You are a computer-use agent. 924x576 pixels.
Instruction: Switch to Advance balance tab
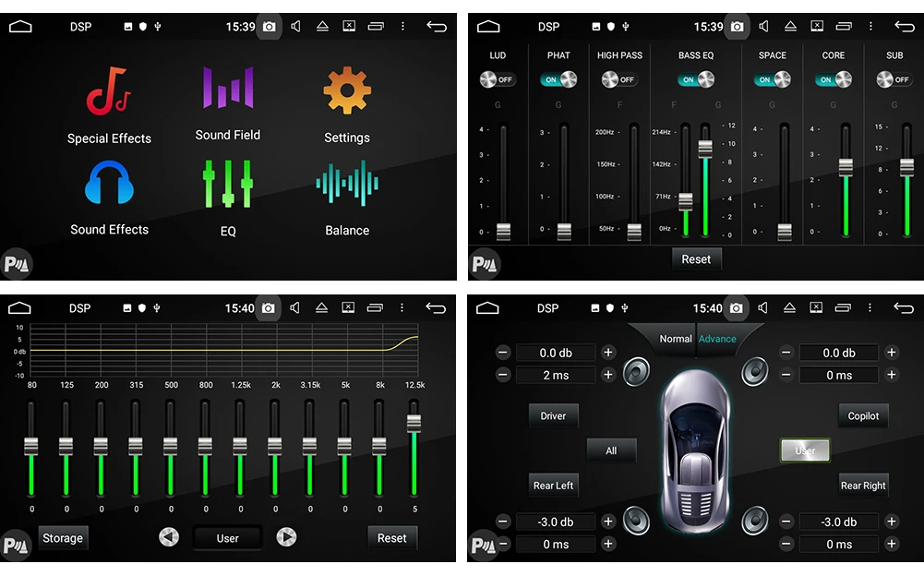click(x=717, y=339)
